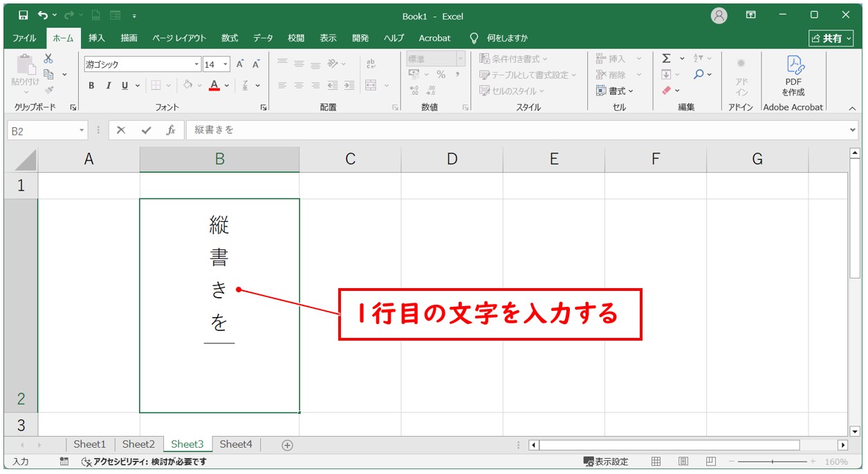Viewport: 868px width, 474px height.
Task: Zoom out with the minus button
Action: click(731, 462)
